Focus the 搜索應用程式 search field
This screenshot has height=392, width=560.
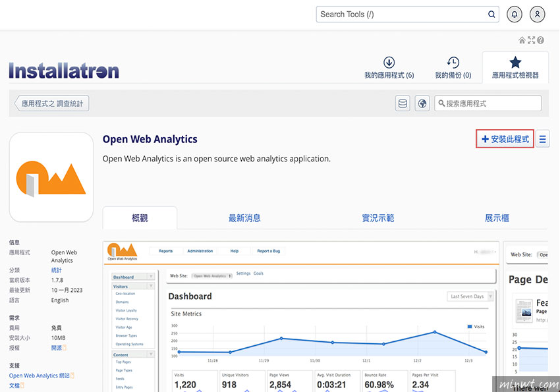[x=488, y=103]
